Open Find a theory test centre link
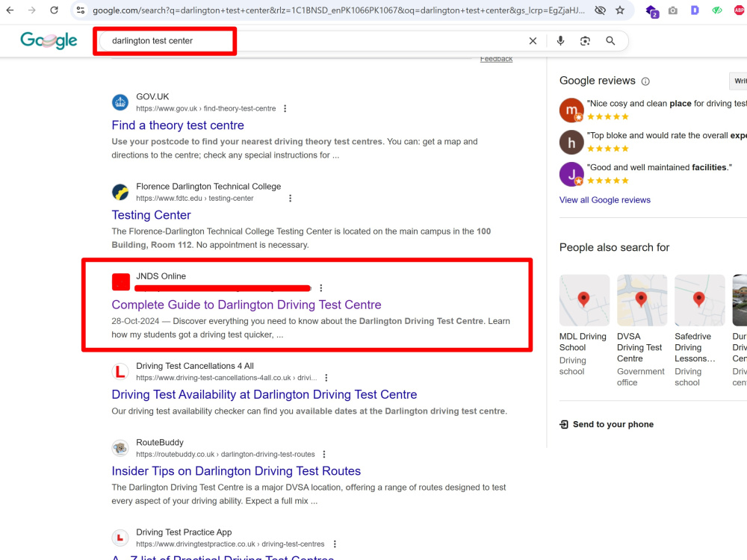This screenshot has width=747, height=560. (178, 125)
